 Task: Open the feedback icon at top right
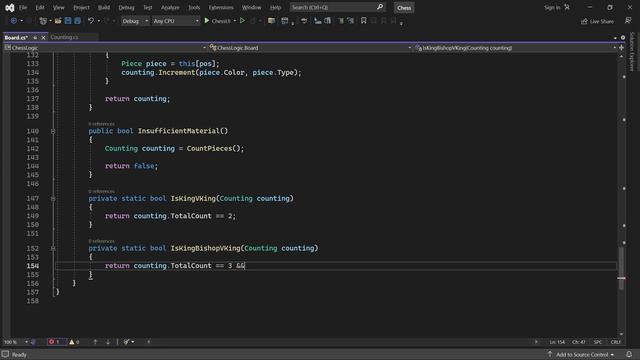click(x=628, y=21)
